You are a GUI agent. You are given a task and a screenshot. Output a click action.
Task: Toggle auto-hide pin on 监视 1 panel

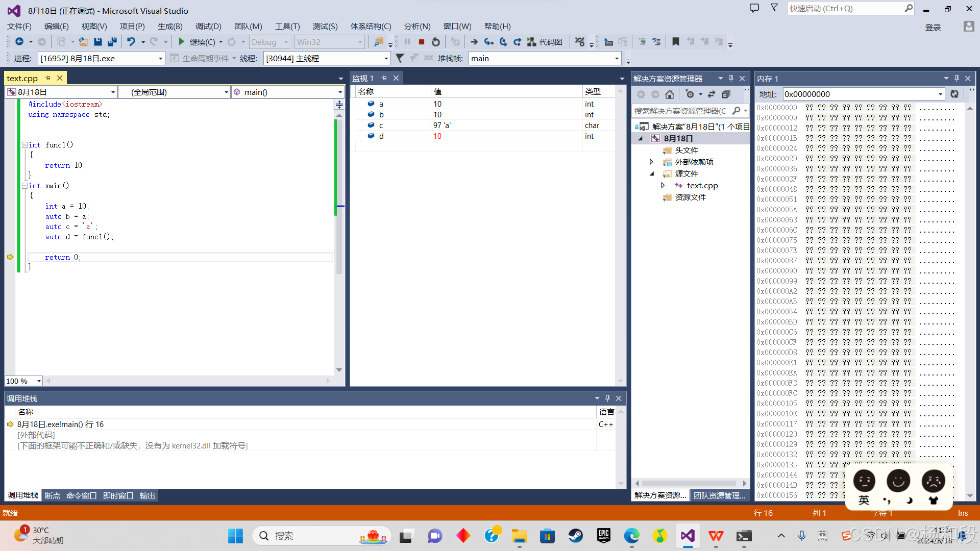click(384, 78)
